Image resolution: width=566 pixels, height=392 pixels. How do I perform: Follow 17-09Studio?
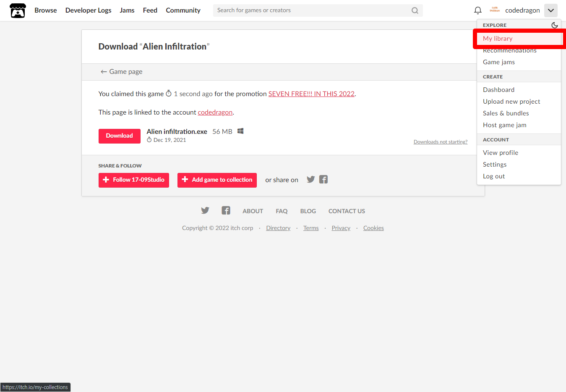click(x=134, y=180)
